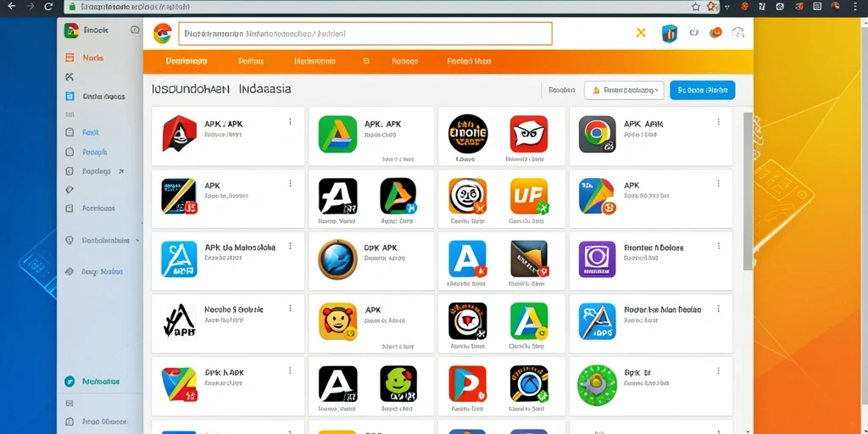The image size is (868, 434).
Task: Select the yellow monkey face app icon
Action: tap(337, 321)
